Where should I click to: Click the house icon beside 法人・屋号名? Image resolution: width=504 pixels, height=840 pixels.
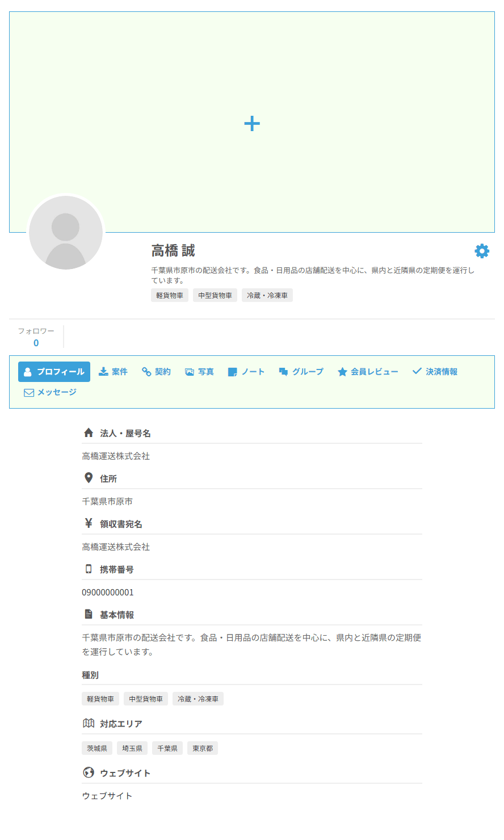(89, 432)
